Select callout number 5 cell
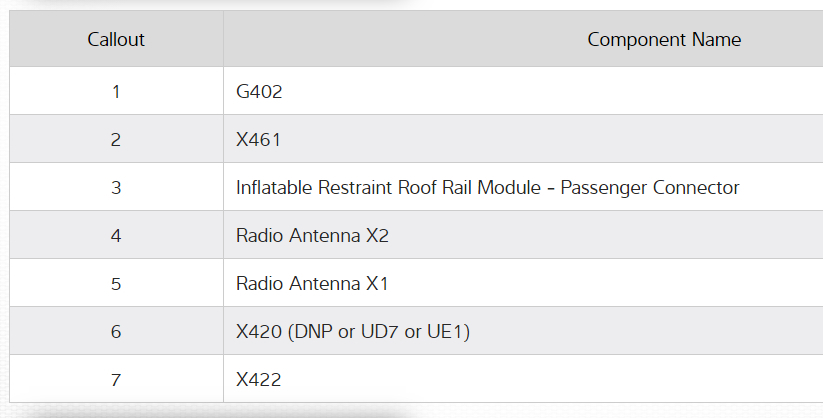The height and width of the screenshot is (418, 823). click(116, 284)
